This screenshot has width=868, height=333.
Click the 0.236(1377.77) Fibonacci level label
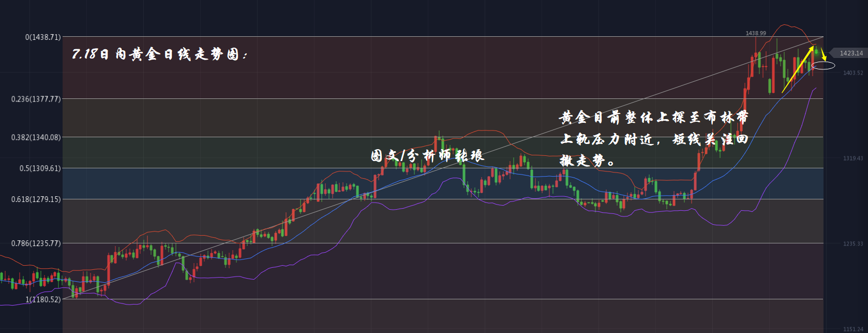pyautogui.click(x=36, y=99)
